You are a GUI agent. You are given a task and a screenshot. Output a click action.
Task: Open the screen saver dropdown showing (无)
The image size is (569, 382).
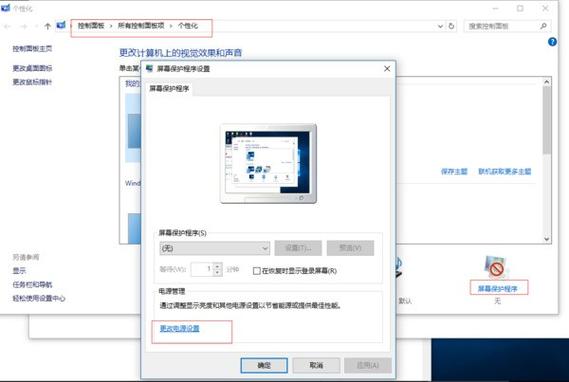click(214, 248)
